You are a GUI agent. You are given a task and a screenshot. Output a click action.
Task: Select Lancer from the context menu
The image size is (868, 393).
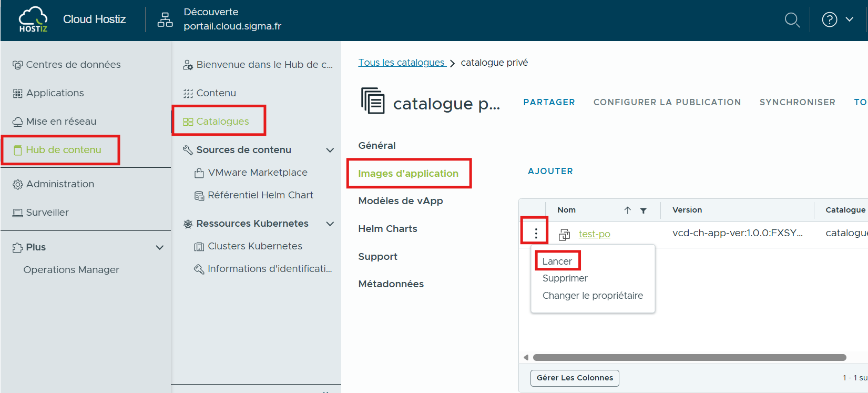557,261
